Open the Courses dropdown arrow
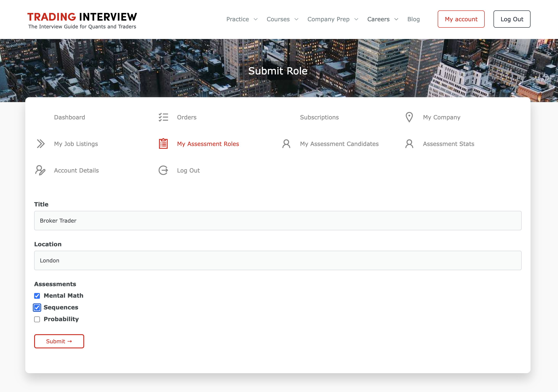The height and width of the screenshot is (392, 558). 296,19
